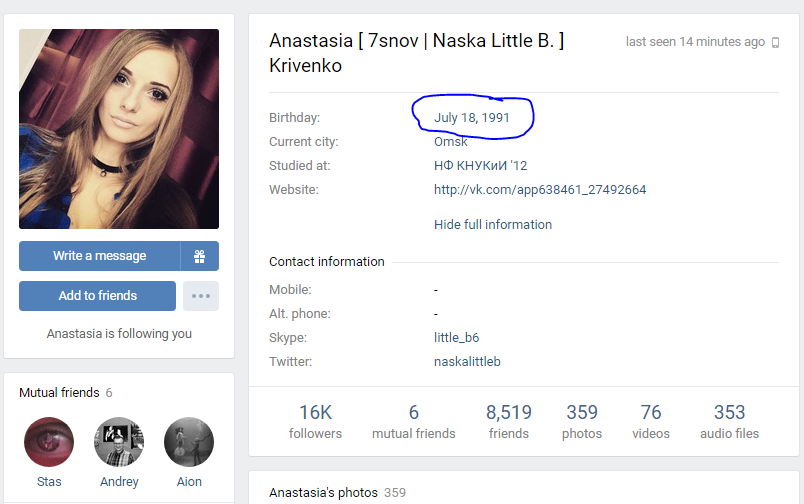Click the July 18, 1991 birthday link
The image size is (804, 504).
click(472, 117)
